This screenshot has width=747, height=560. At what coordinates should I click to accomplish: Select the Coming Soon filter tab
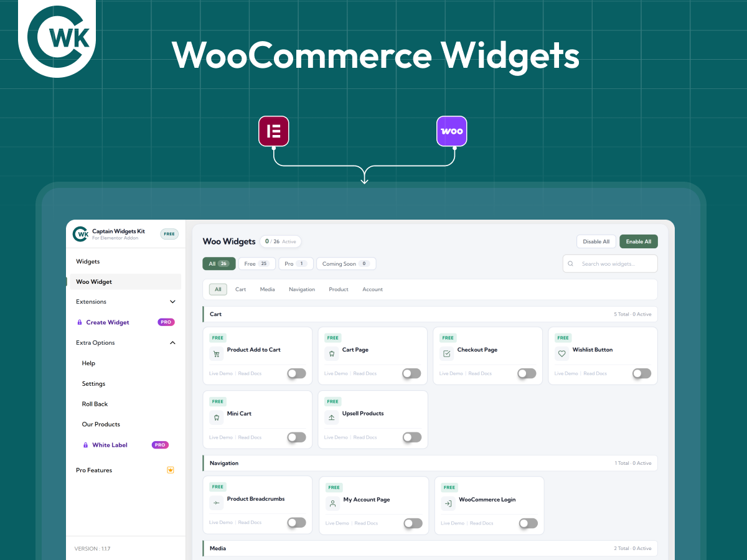point(346,264)
